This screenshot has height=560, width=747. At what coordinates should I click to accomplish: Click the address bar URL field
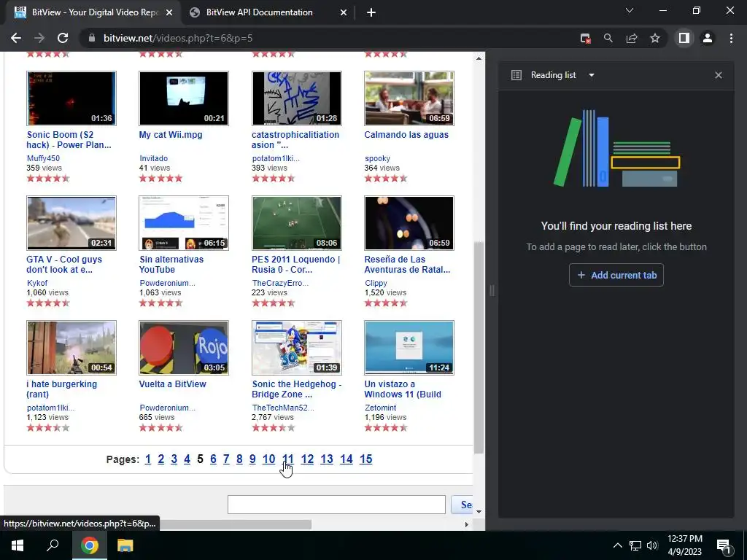(x=333, y=38)
